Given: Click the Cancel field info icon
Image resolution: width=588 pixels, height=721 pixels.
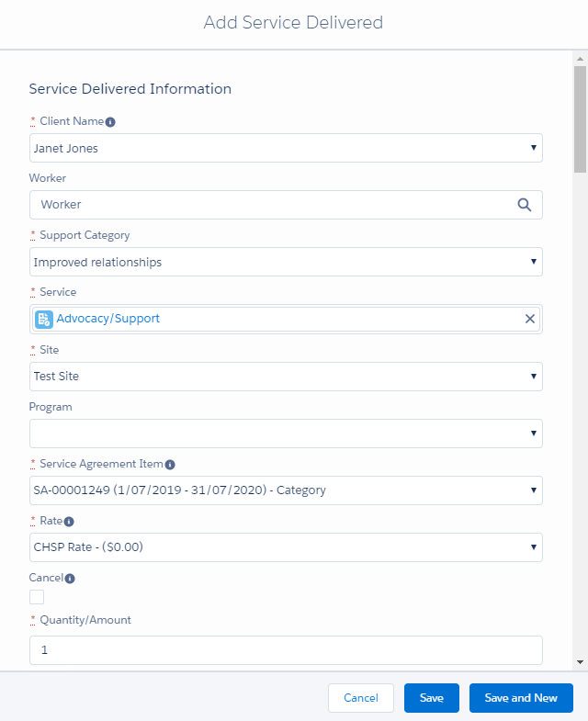Looking at the screenshot, I should click(70, 579).
